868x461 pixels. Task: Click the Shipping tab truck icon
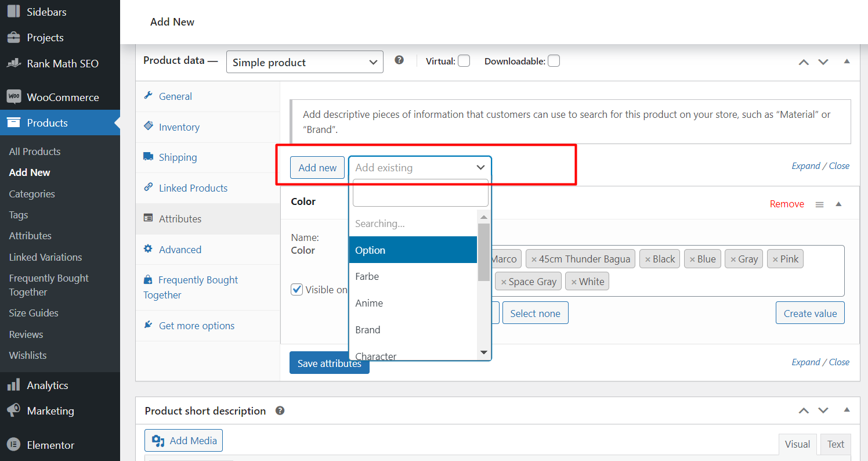click(x=148, y=157)
